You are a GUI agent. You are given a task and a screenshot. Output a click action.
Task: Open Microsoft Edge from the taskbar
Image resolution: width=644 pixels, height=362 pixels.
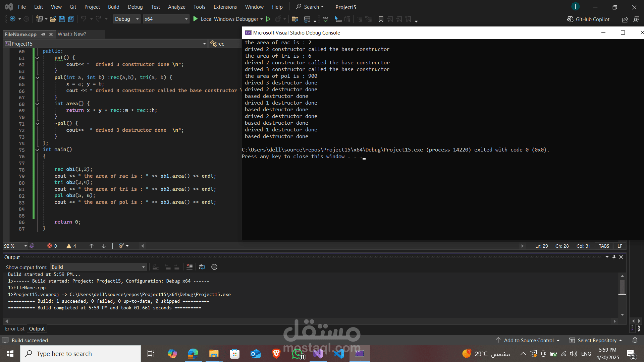(193, 354)
